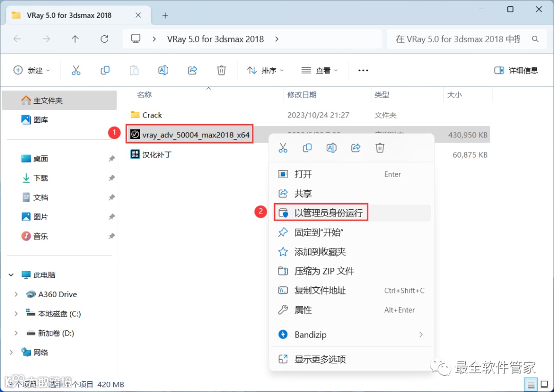Close the VRay 5.0 for 3dsmax 2018 tab

[x=138, y=15]
